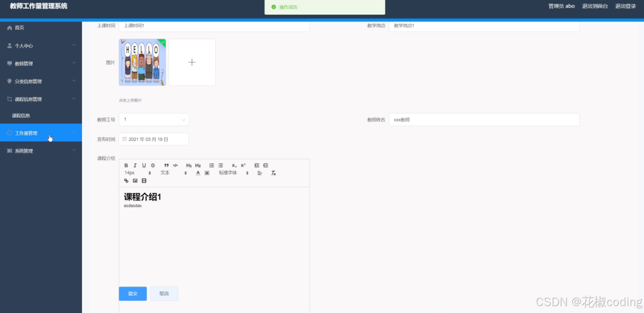Open text alignment options

click(260, 173)
